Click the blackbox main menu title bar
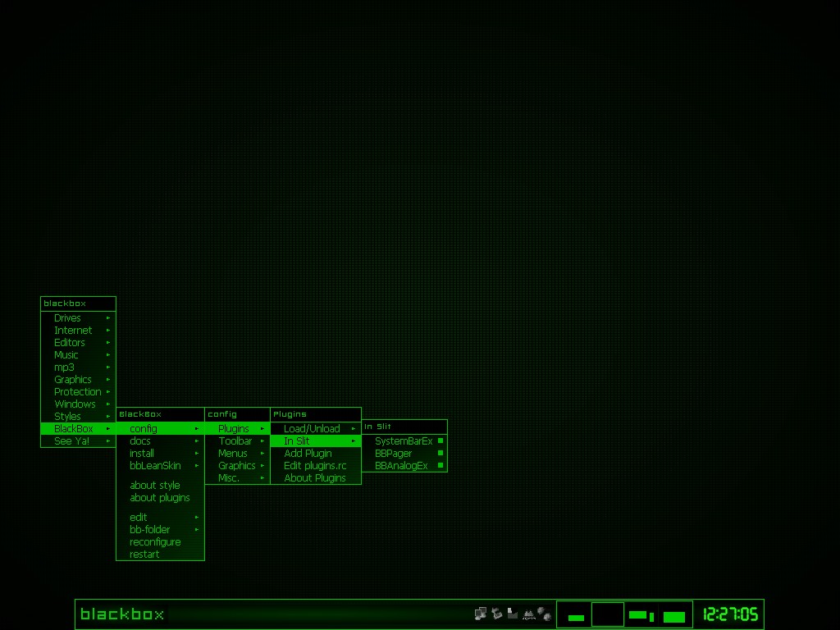840x630 pixels. (x=78, y=304)
